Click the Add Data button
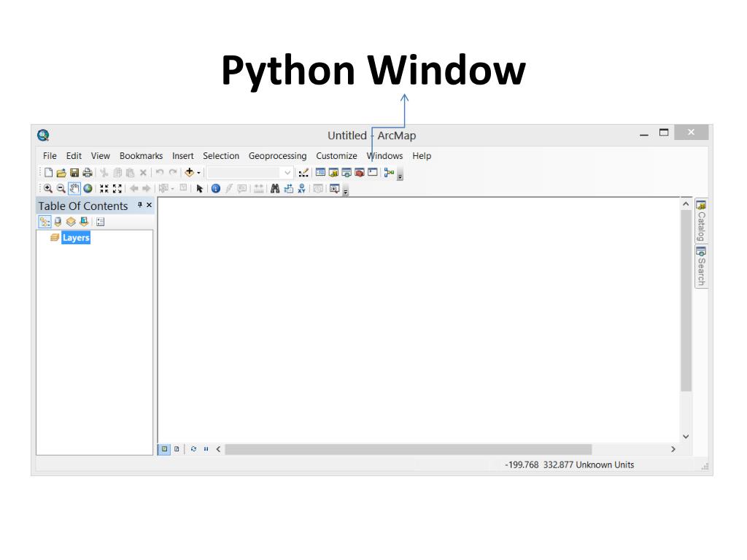Image resolution: width=747 pixels, height=560 pixels. [189, 172]
